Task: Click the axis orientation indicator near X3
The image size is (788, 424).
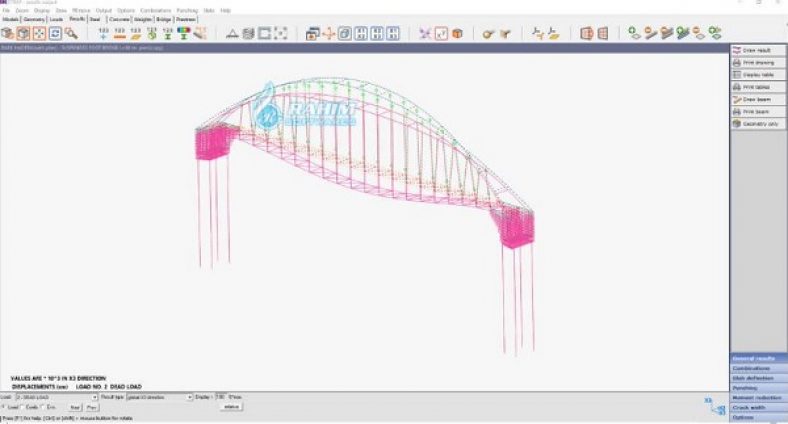Action: [x=715, y=406]
